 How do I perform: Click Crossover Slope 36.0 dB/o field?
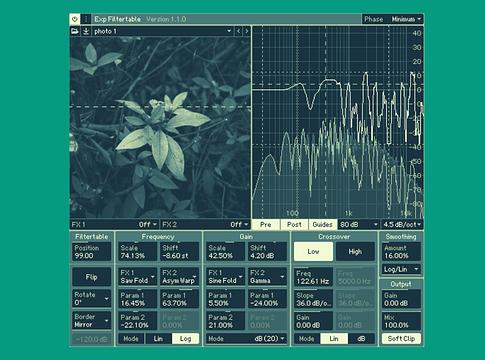[313, 299]
